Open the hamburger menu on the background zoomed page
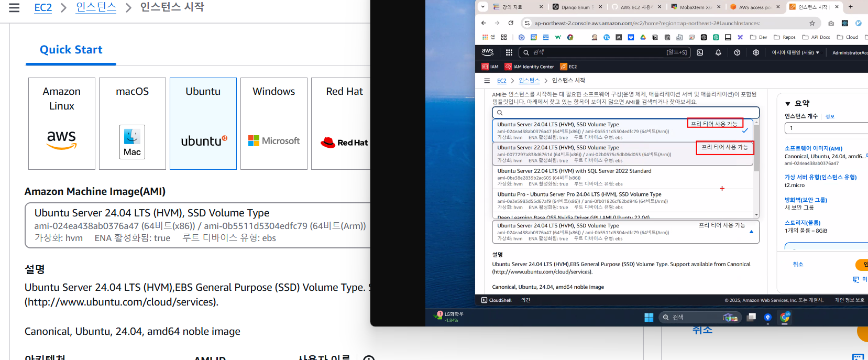This screenshot has width=868, height=360. [x=14, y=8]
